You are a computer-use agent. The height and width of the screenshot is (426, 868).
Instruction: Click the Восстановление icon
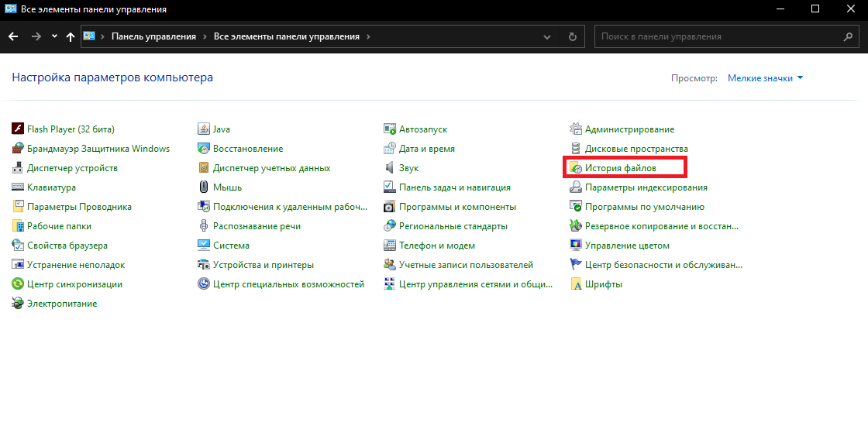[x=204, y=148]
